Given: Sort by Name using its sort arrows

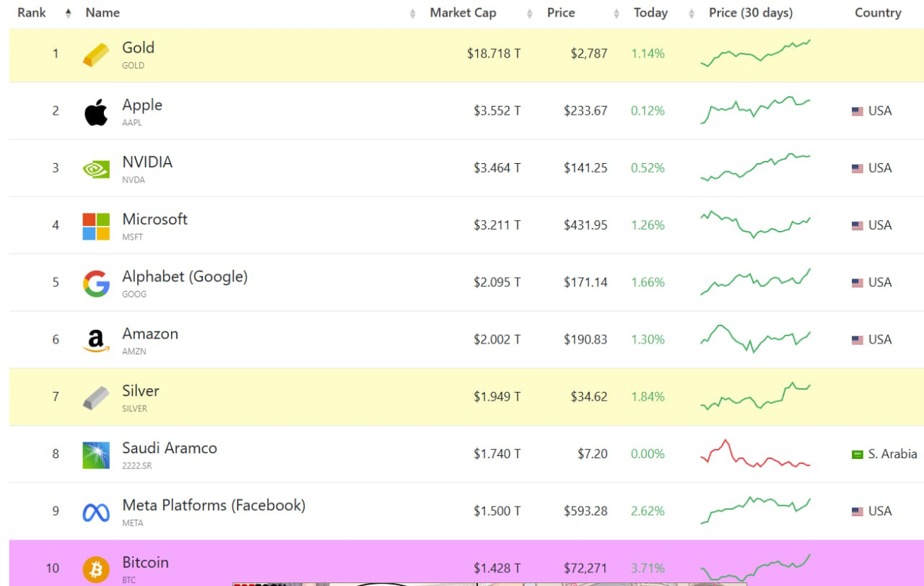Looking at the screenshot, I should (413, 13).
